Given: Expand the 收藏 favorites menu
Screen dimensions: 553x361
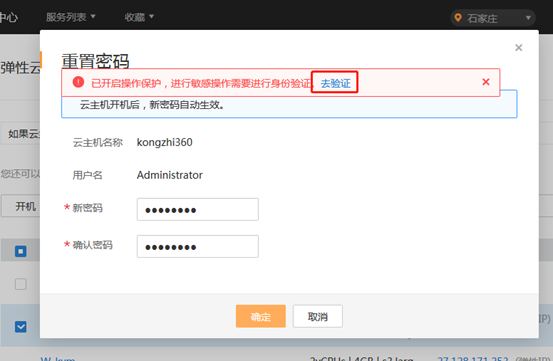Looking at the screenshot, I should pyautogui.click(x=139, y=17).
